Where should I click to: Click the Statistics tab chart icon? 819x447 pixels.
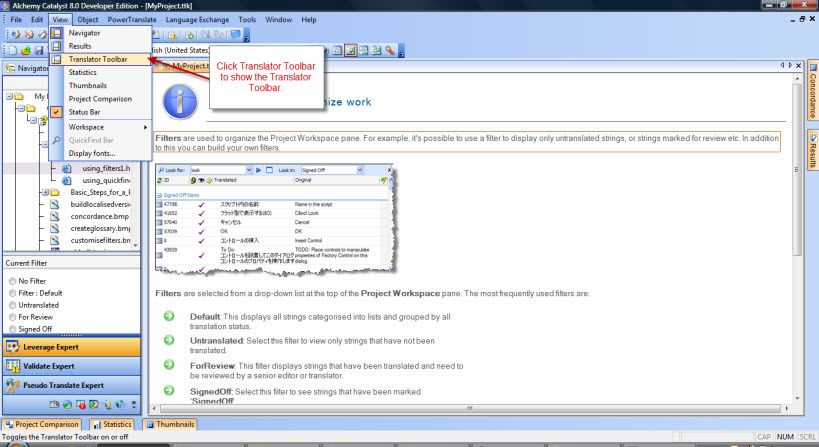(x=97, y=425)
